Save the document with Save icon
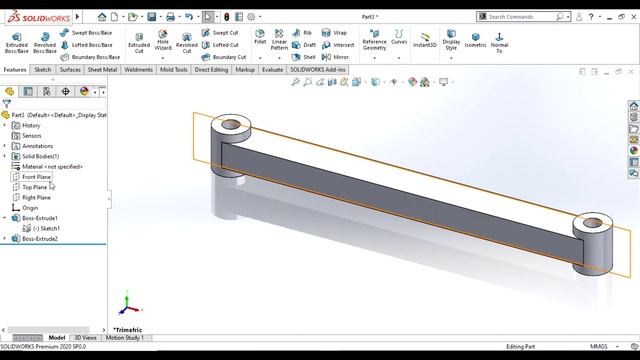Screen dimensions: 640x360 [152, 17]
